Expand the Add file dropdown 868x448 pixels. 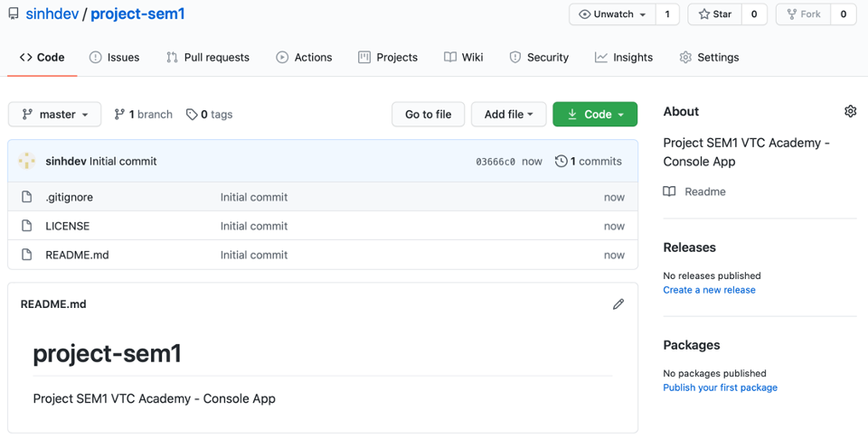click(509, 115)
